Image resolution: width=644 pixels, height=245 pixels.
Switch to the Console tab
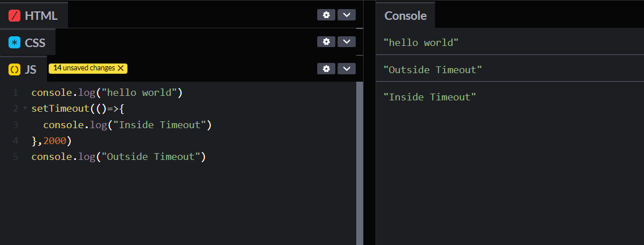pyautogui.click(x=405, y=15)
